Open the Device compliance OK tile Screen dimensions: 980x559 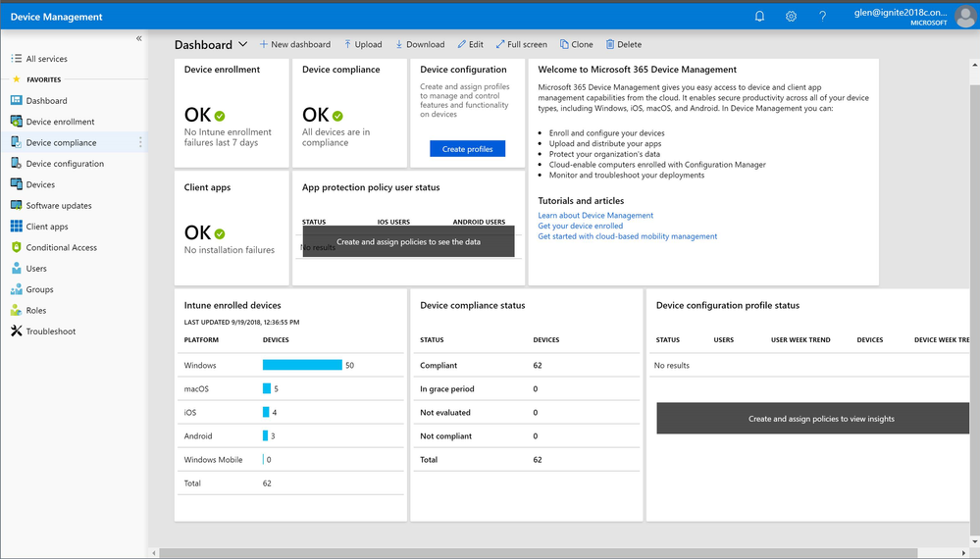[x=349, y=113]
